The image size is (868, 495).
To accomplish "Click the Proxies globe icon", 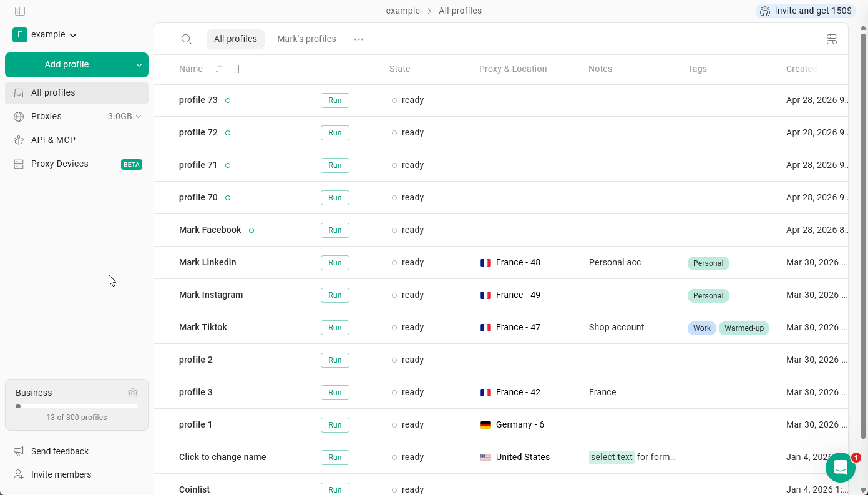I will [x=19, y=117].
